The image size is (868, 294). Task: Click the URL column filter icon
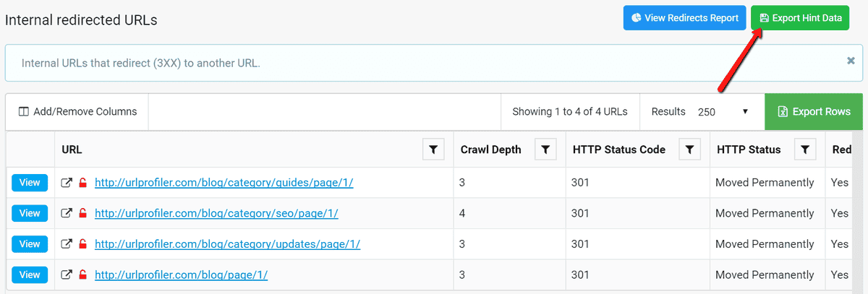click(433, 150)
